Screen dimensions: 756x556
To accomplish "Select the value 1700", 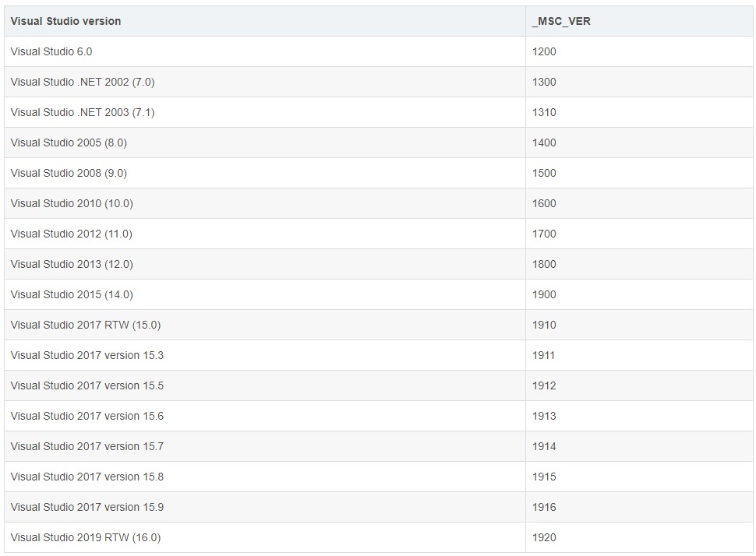I will 544,234.
